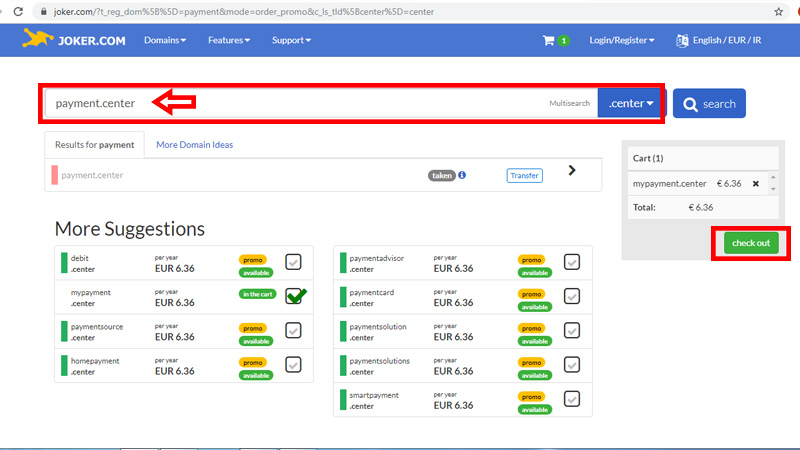
Task: Click the info icon next to taken badge
Action: (x=462, y=175)
